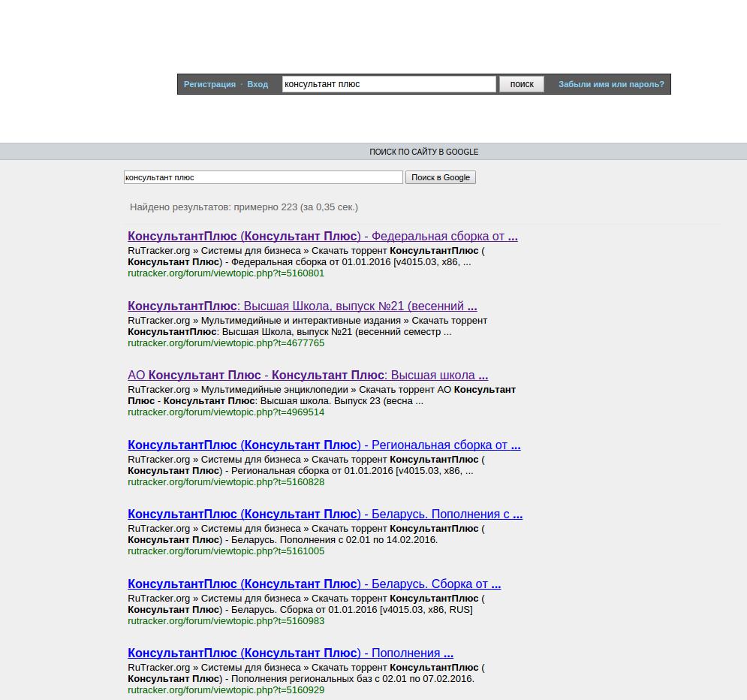This screenshot has width=747, height=700.
Task: Click URL viewtopic.php?t=5160801
Action: tap(226, 273)
